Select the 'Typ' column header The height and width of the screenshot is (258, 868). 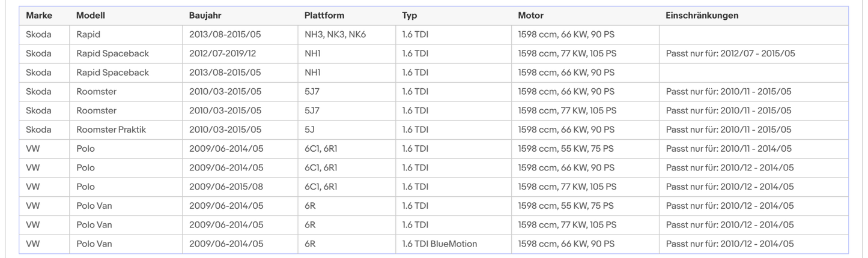(x=410, y=16)
